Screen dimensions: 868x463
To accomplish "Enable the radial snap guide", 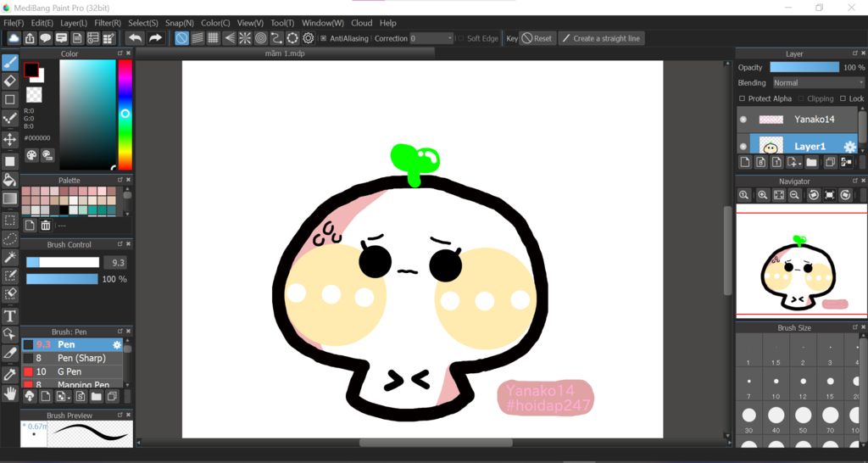I will pyautogui.click(x=245, y=38).
